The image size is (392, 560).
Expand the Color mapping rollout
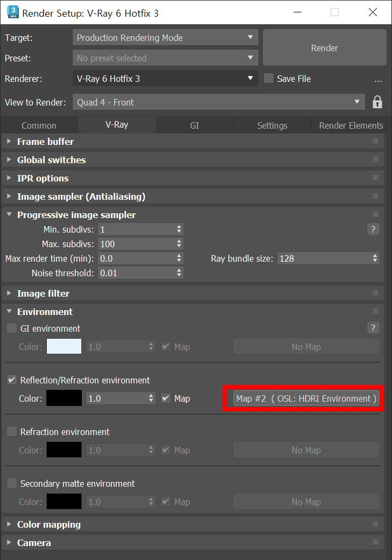(9, 524)
